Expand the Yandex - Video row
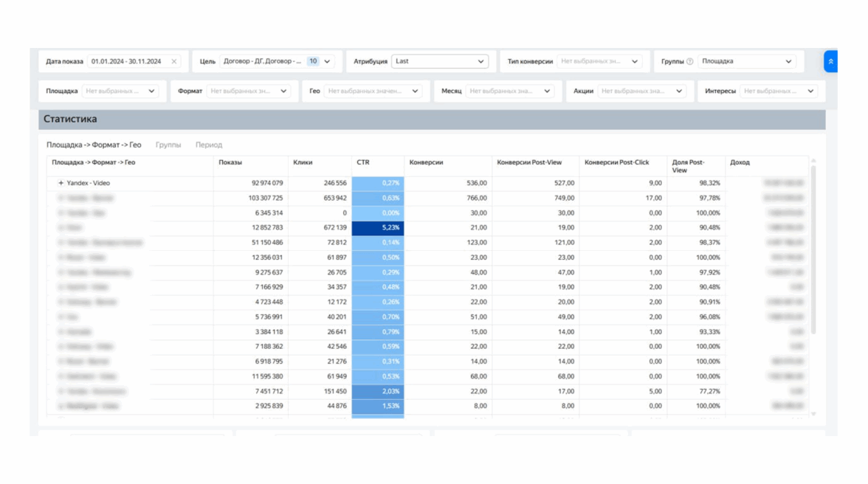Viewport: 868px width, 484px height. pos(61,183)
